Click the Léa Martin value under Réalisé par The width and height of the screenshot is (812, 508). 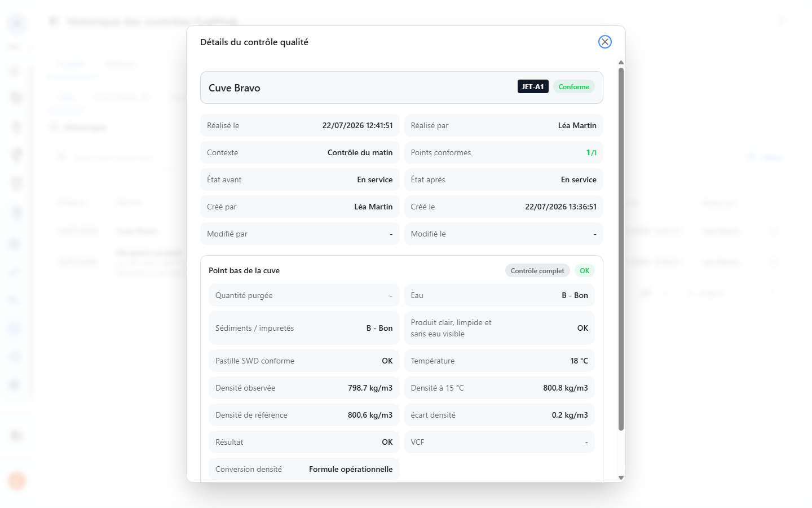tap(577, 125)
